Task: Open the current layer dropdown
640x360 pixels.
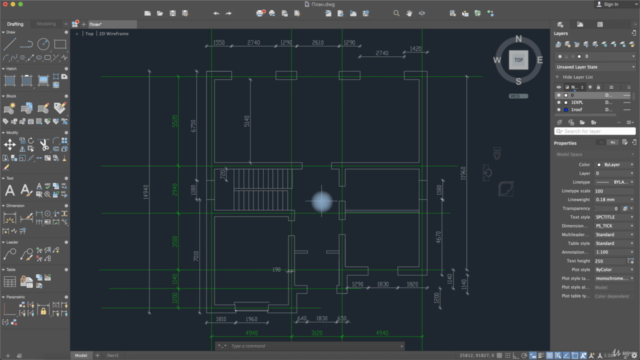Action: click(x=595, y=56)
